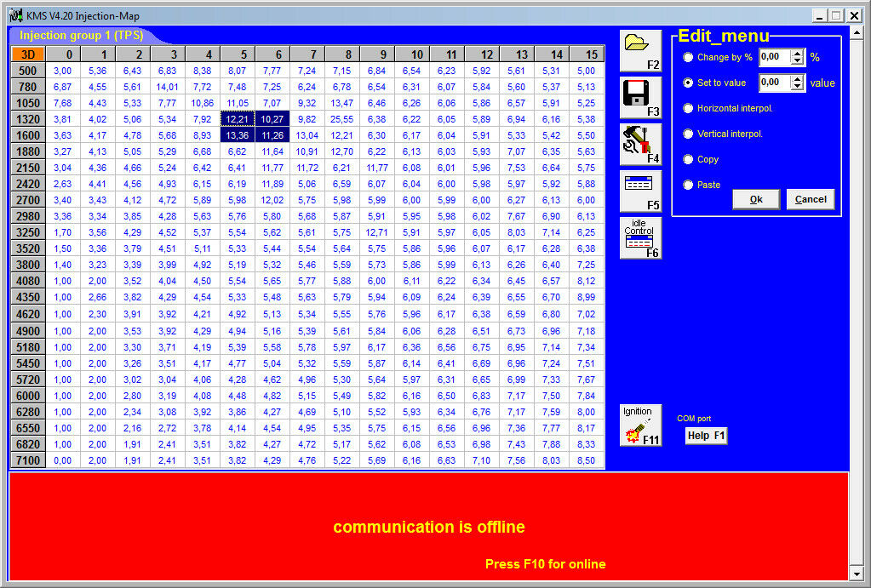The height and width of the screenshot is (588, 871).
Task: Open the F4 tools settings icon
Action: point(640,145)
